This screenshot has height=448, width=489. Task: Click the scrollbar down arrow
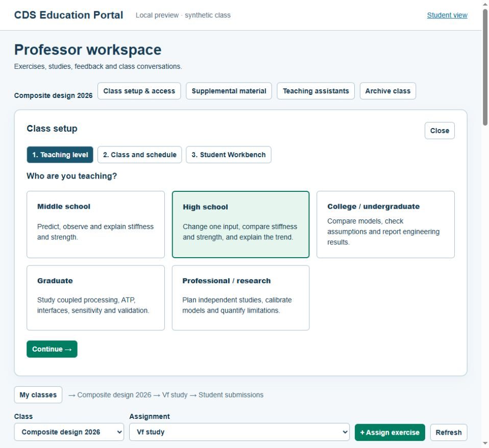[x=485, y=443]
